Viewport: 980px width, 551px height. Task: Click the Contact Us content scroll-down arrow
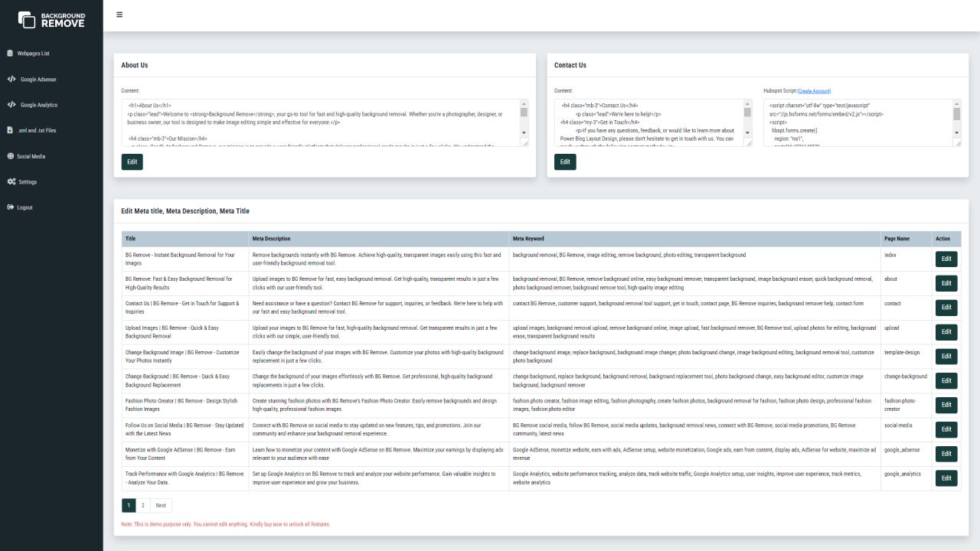pyautogui.click(x=748, y=132)
